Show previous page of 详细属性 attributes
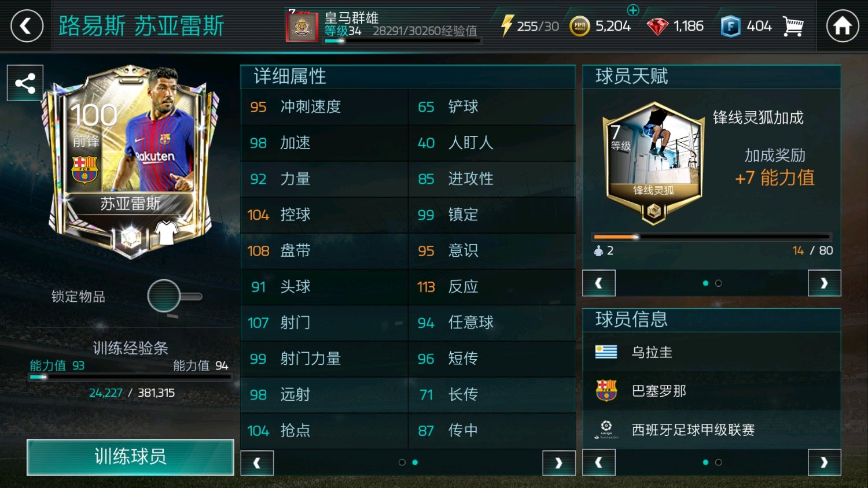 pyautogui.click(x=257, y=463)
